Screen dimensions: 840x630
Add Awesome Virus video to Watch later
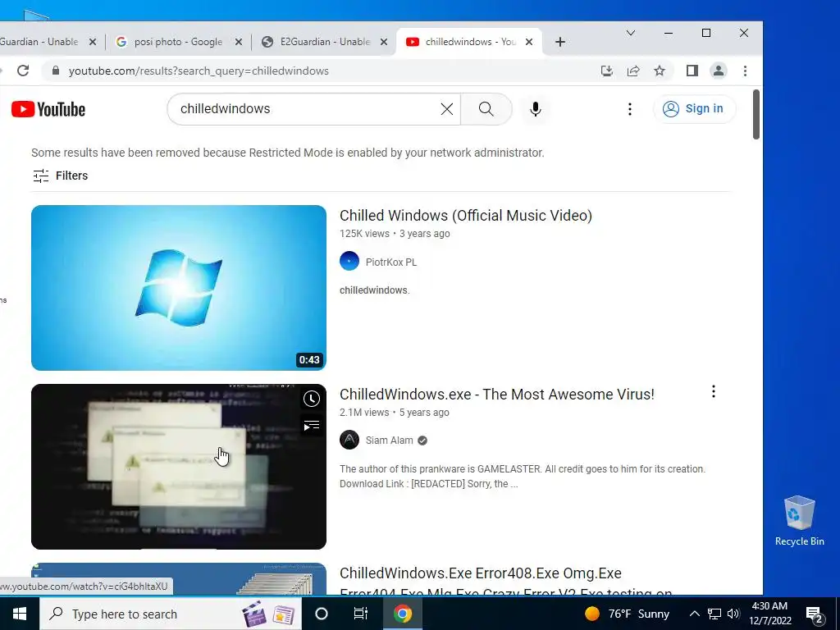(x=311, y=399)
